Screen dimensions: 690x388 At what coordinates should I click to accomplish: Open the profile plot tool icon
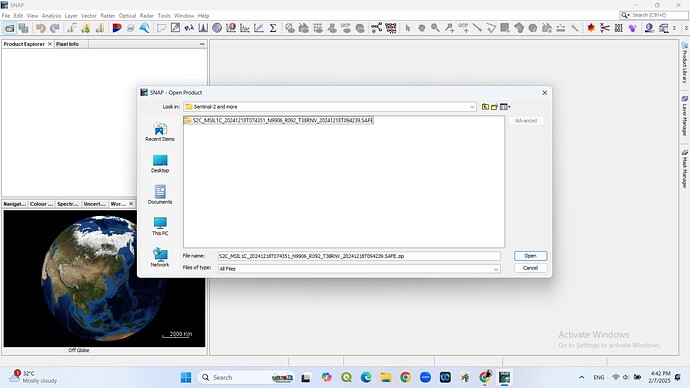(245, 28)
